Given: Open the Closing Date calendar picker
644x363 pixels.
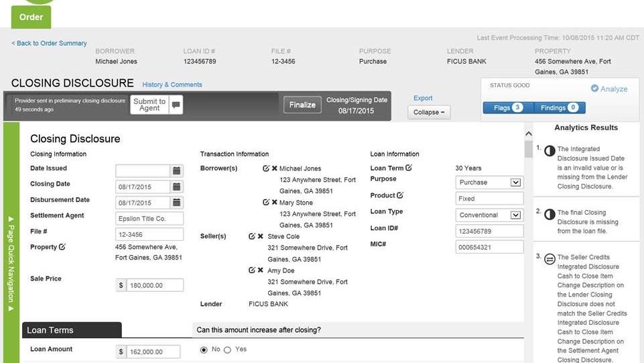Looking at the screenshot, I should [x=176, y=187].
